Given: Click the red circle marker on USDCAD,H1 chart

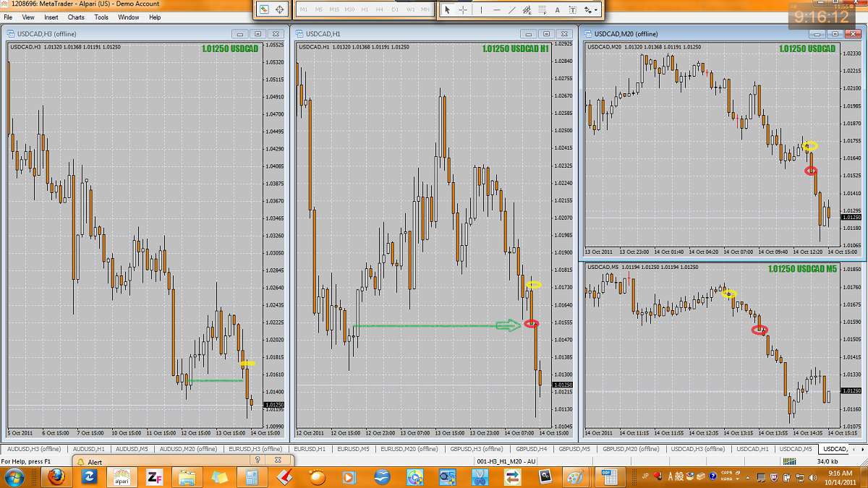Looking at the screenshot, I should tap(531, 324).
